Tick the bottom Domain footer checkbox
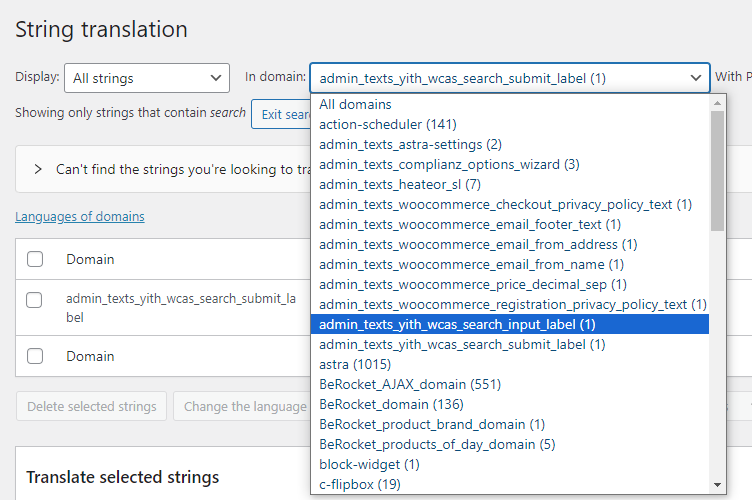Image resolution: width=752 pixels, height=500 pixels. 35,356
